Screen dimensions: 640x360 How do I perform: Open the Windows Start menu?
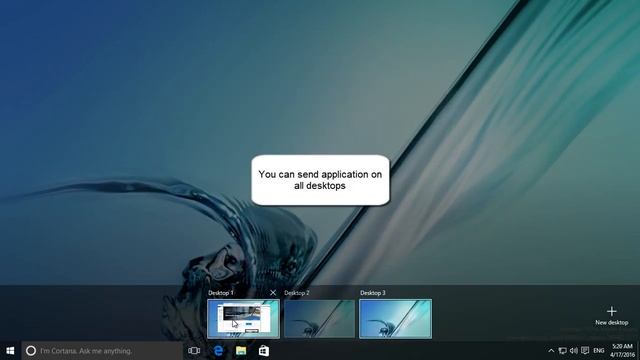(x=11, y=351)
